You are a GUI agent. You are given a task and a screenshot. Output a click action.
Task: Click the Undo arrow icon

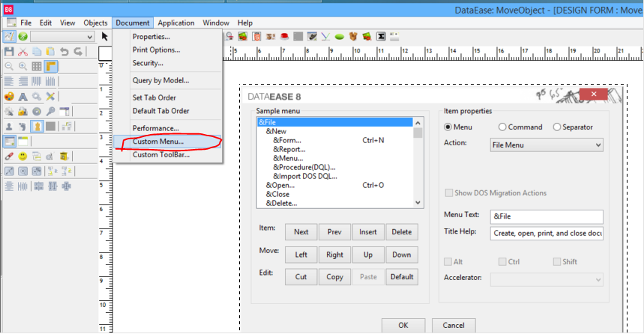[64, 51]
